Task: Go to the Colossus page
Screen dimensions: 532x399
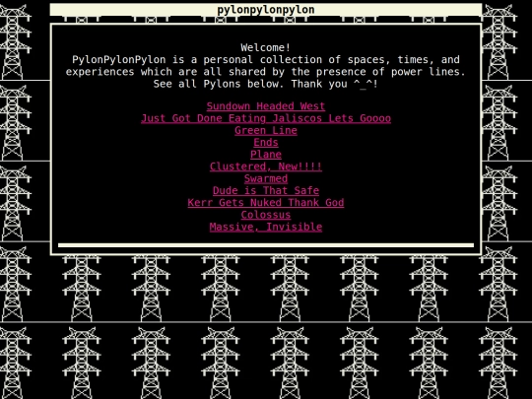Action: click(266, 215)
